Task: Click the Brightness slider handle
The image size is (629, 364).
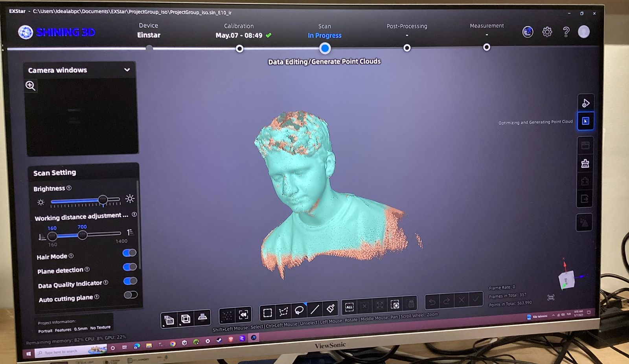Action: [x=103, y=199]
